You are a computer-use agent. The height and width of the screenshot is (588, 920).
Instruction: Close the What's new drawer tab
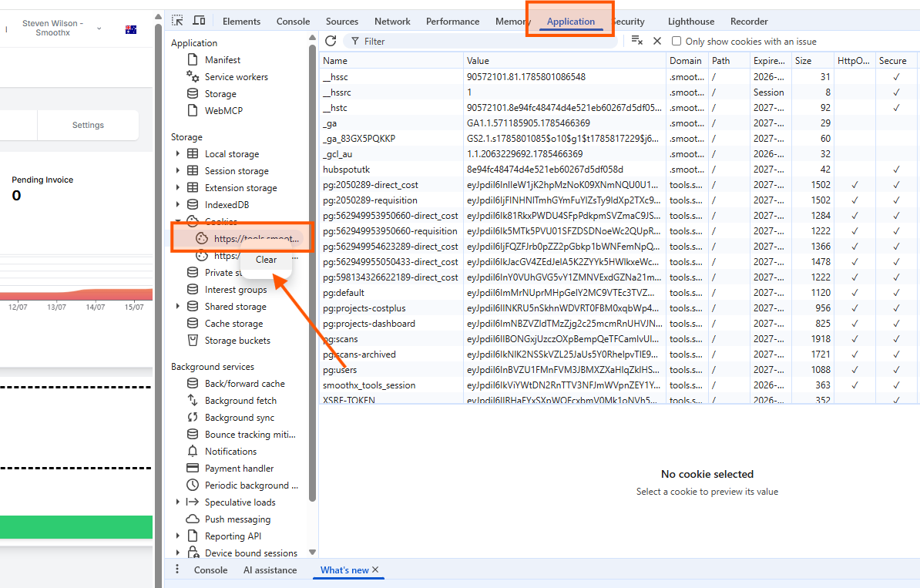click(375, 570)
